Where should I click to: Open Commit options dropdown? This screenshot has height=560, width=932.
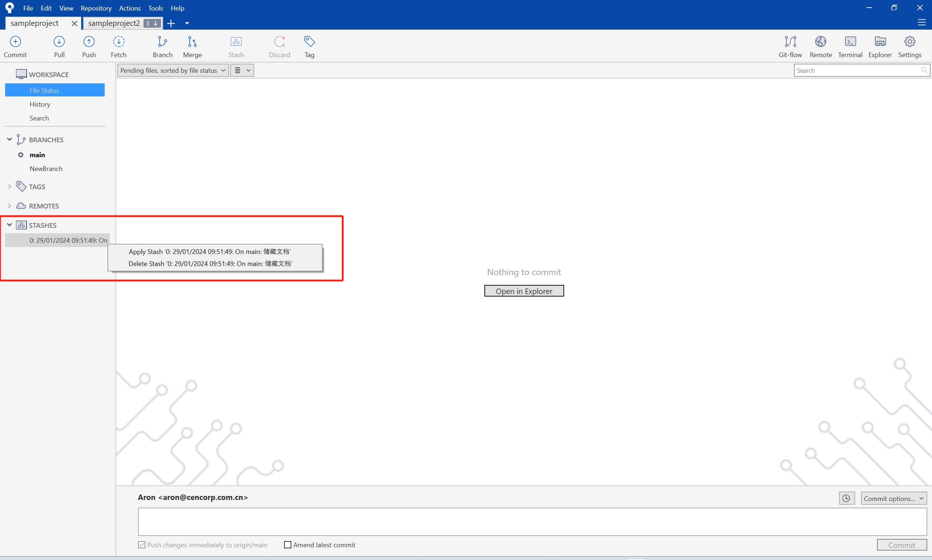click(893, 498)
